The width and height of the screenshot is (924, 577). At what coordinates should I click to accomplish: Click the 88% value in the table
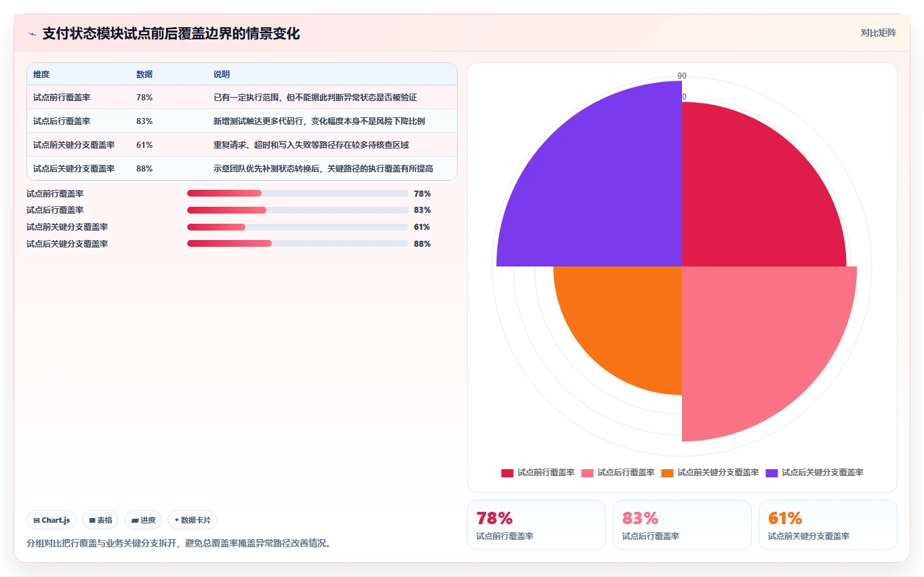pyautogui.click(x=144, y=169)
